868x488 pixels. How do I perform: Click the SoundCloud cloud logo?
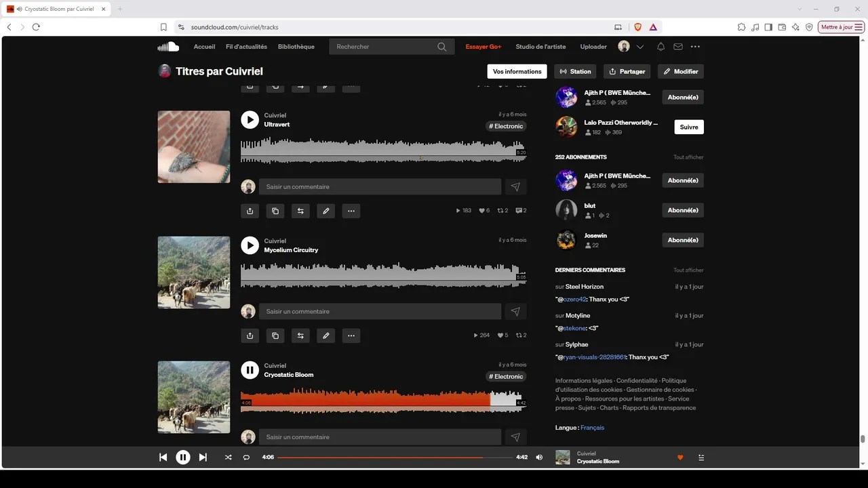[x=168, y=47]
